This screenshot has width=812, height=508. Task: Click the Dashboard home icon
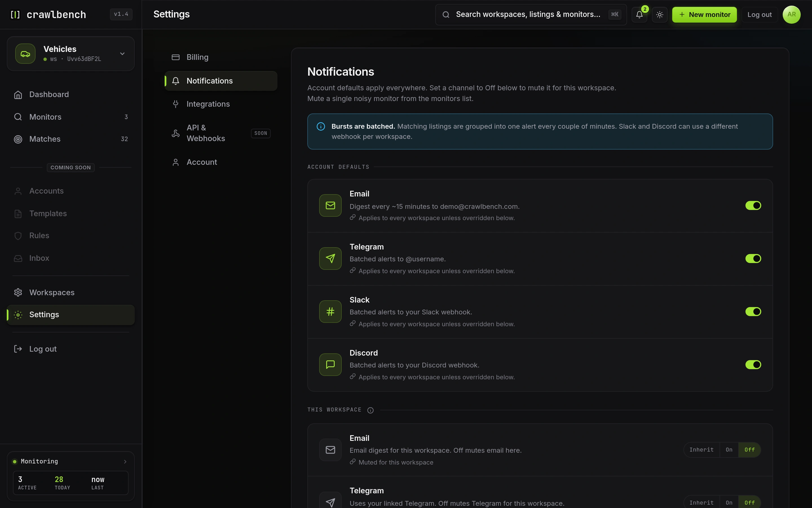pyautogui.click(x=18, y=95)
